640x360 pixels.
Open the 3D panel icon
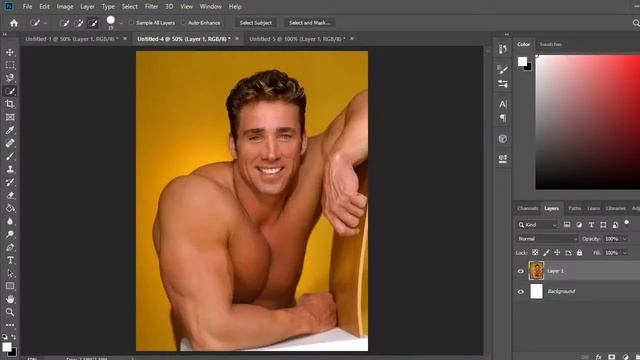[x=503, y=139]
